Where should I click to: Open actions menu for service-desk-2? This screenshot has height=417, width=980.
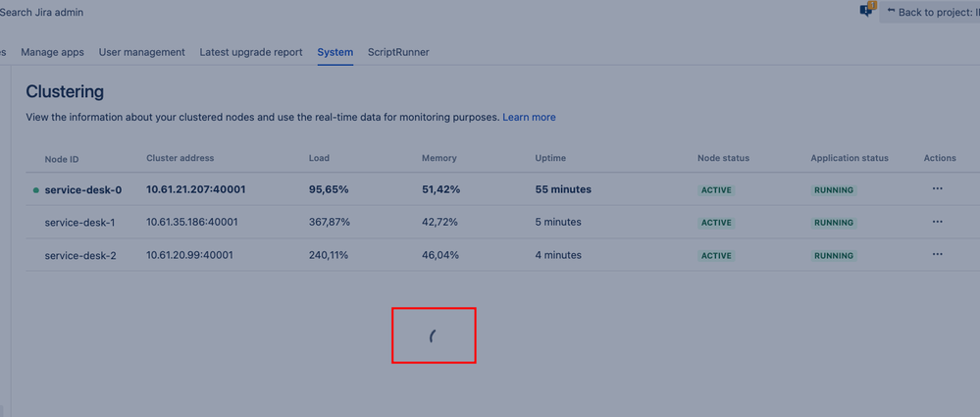click(x=937, y=254)
